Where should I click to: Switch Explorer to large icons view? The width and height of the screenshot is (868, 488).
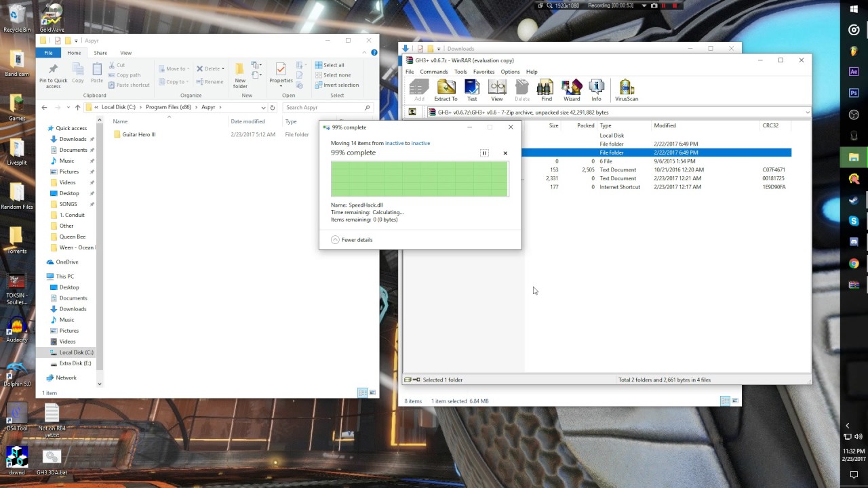click(x=372, y=393)
